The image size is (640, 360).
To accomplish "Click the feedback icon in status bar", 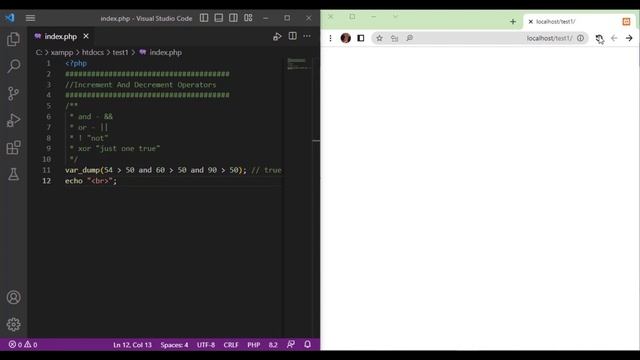I will [291, 344].
